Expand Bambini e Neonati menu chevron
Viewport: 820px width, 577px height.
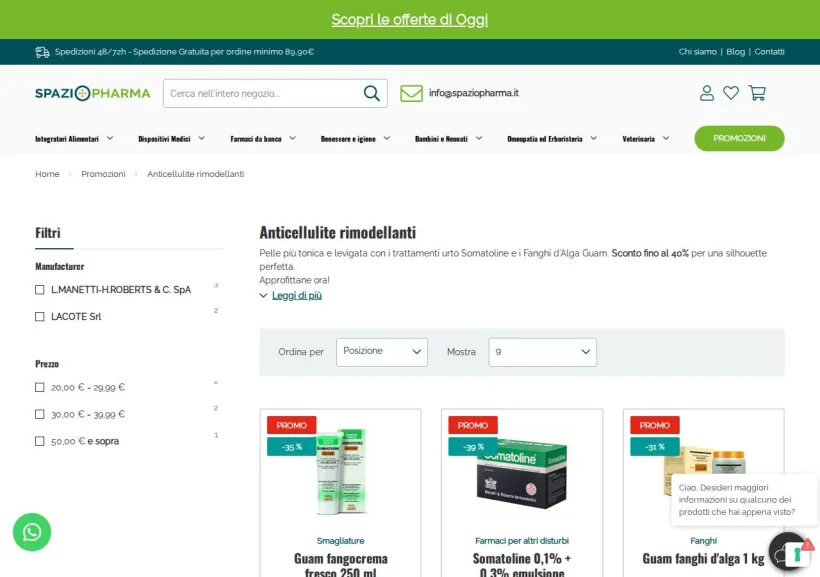tap(479, 138)
